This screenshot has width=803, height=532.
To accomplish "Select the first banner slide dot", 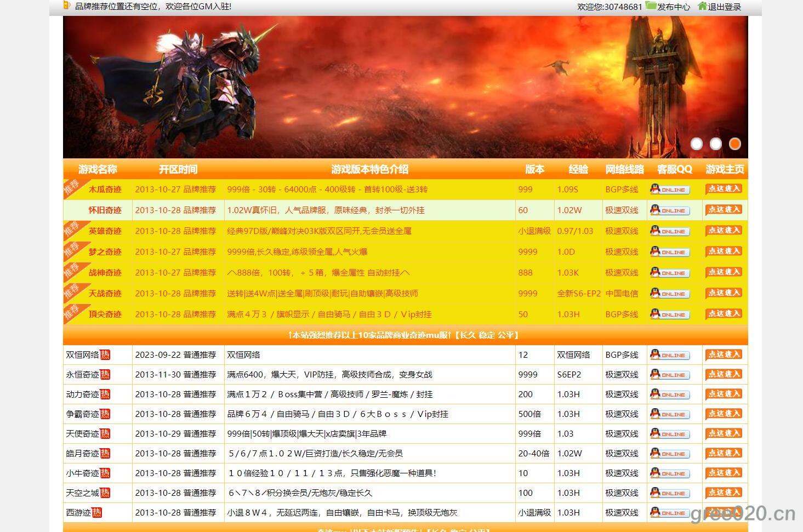I will pos(697,144).
